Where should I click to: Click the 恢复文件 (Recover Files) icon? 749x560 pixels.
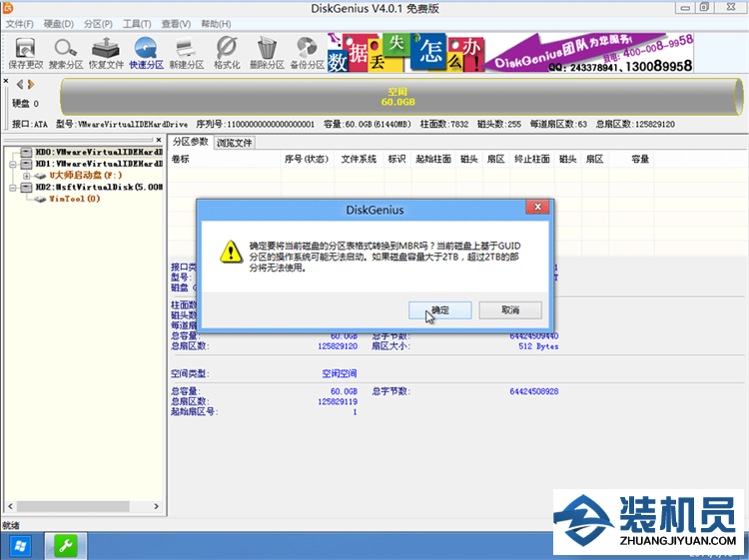tap(106, 52)
